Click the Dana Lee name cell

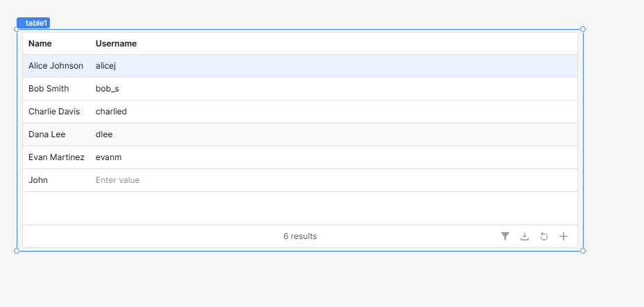pyautogui.click(x=57, y=134)
